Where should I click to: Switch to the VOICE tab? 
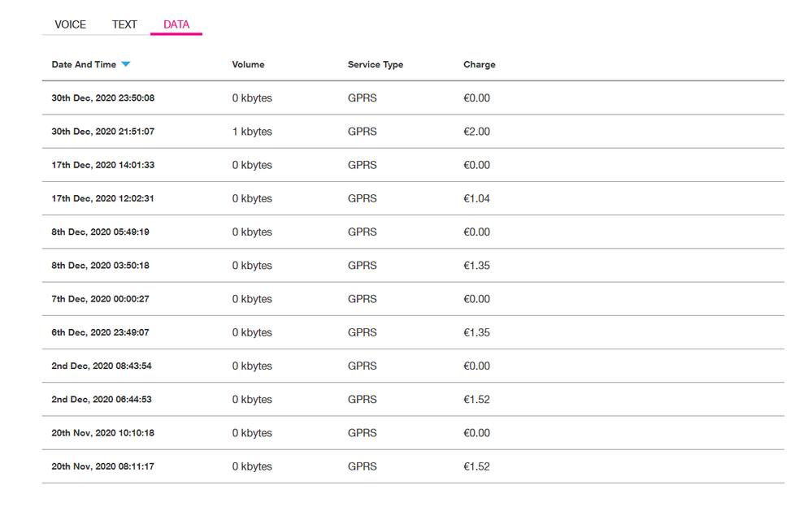tap(70, 24)
